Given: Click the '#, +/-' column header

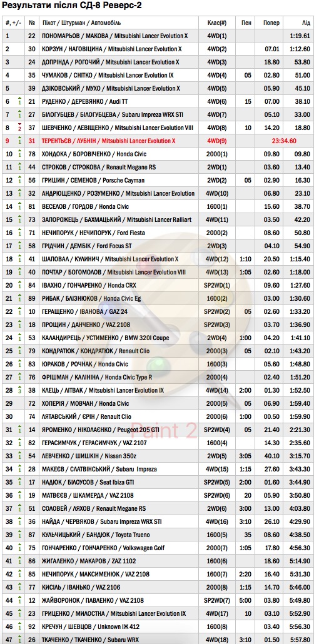Looking at the screenshot, I should coord(14,23).
